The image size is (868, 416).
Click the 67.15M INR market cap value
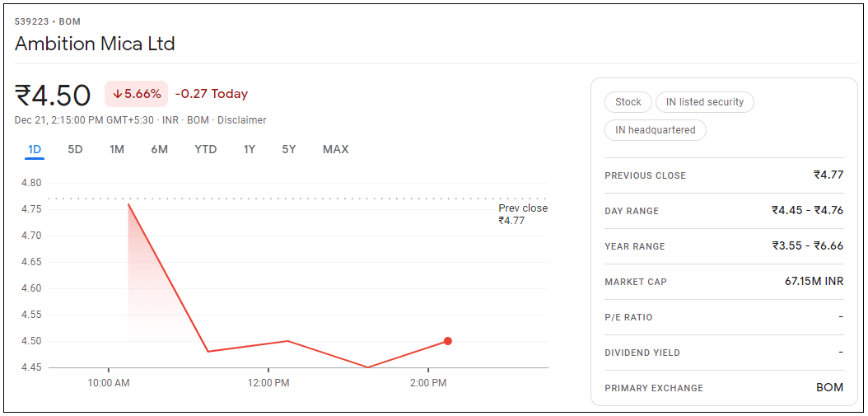(814, 282)
